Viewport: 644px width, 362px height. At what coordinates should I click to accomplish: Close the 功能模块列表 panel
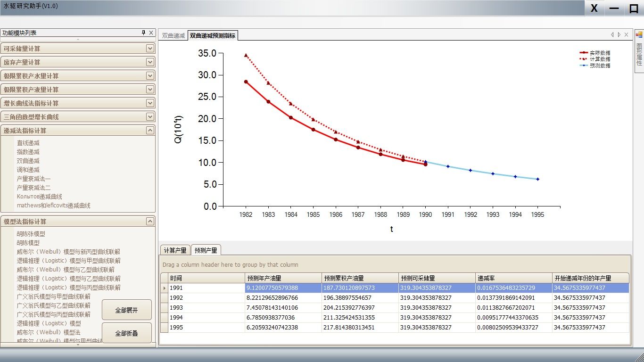151,33
